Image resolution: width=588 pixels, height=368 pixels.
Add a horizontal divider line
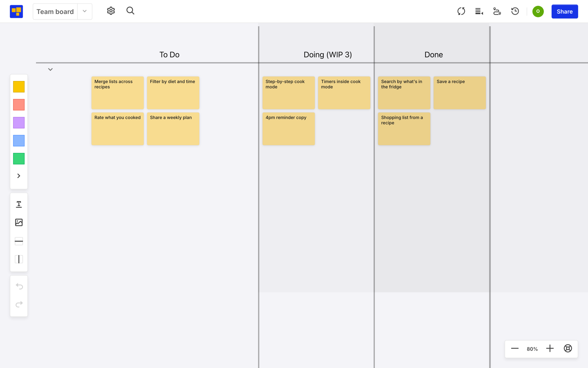[x=19, y=241]
